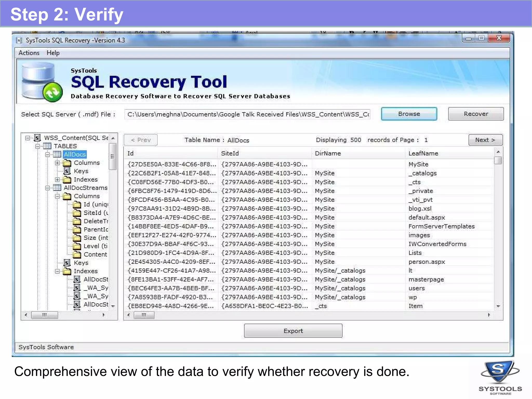This screenshot has width=532, height=399.
Task: Click the tree panel horizontal scroll right arrow
Action: click(104, 315)
